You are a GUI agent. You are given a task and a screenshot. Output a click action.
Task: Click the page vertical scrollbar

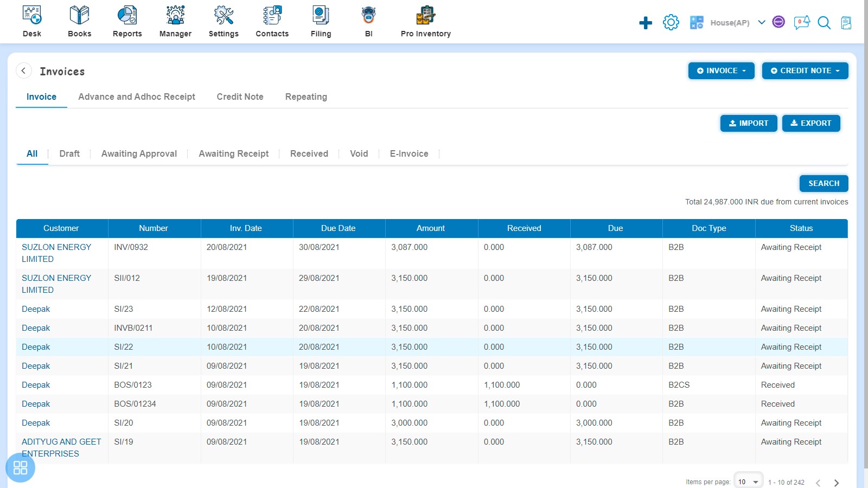pyautogui.click(x=866, y=233)
